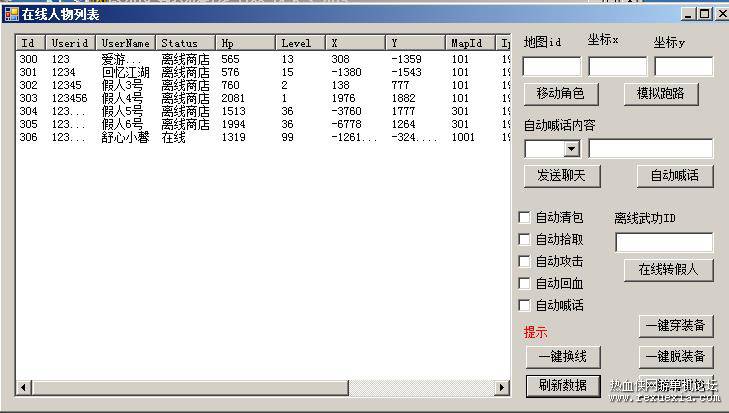Click the UserName column header
Image resolution: width=729 pixels, height=413 pixels.
[x=126, y=43]
